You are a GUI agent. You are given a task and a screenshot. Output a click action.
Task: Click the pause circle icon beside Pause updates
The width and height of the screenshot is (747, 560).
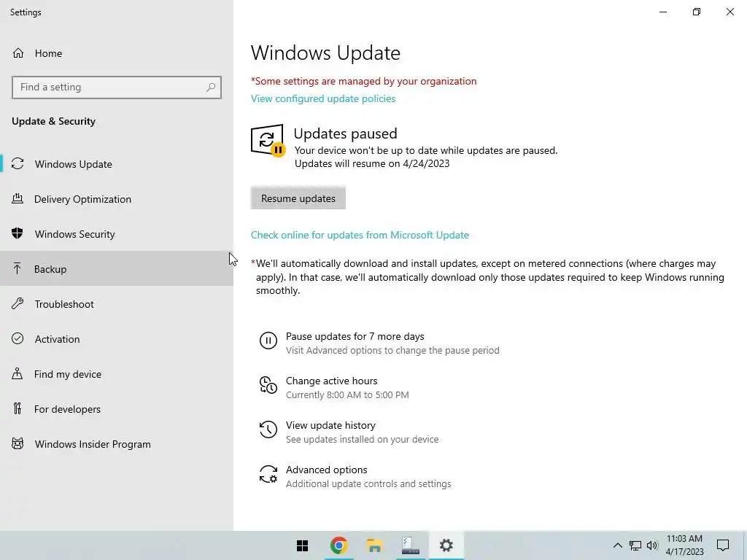click(x=268, y=341)
